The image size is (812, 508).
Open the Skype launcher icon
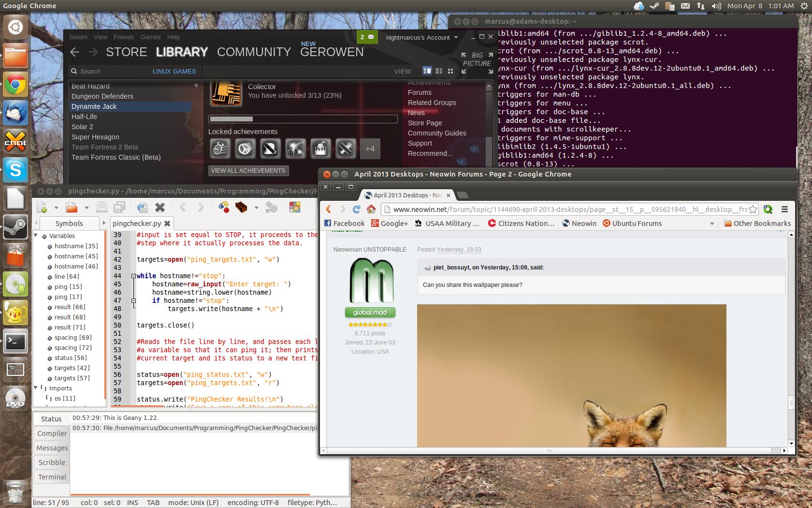(15, 170)
